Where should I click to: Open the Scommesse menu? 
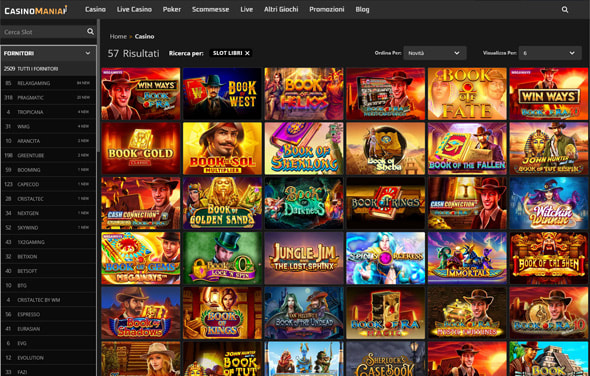(x=211, y=9)
